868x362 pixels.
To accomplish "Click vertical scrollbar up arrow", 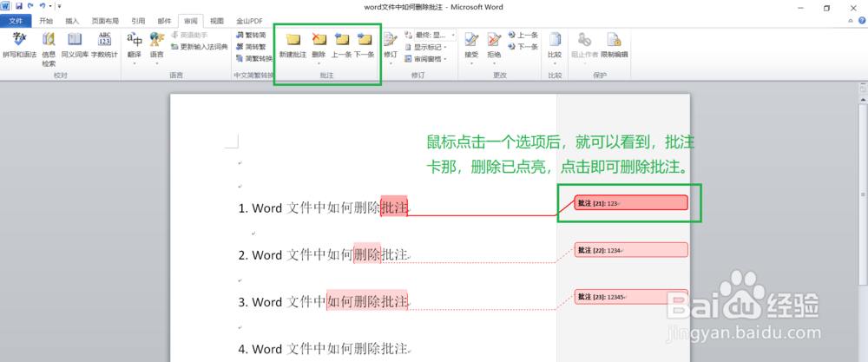I will pos(863,98).
